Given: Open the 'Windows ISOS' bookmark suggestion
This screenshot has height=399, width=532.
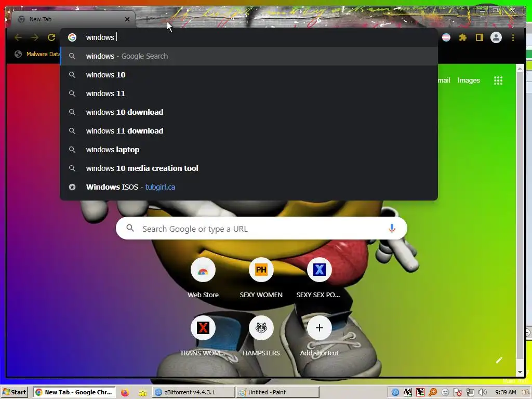Looking at the screenshot, I should (x=249, y=187).
